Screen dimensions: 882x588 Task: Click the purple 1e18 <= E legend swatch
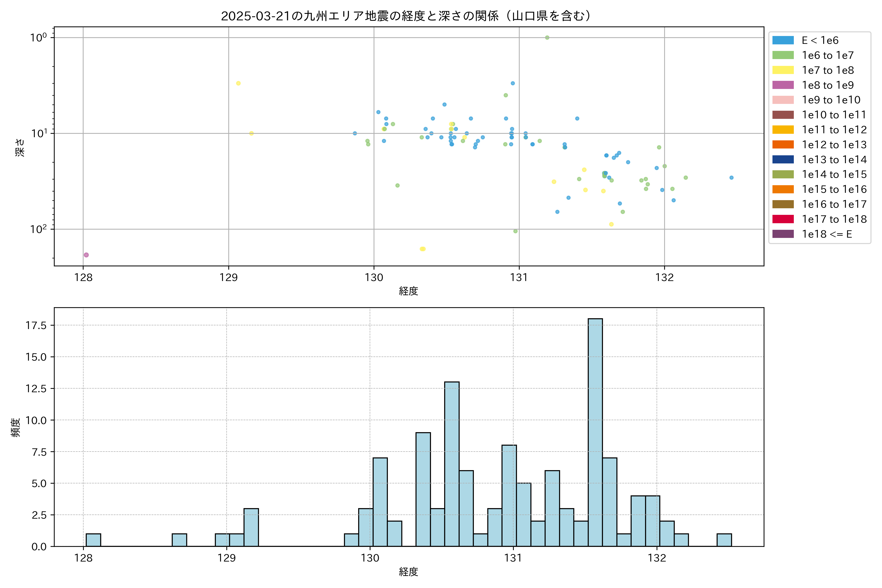coord(783,234)
